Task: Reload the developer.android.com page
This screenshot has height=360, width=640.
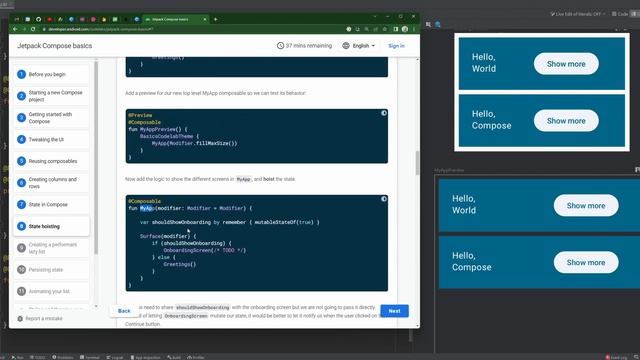Action: click(33, 29)
